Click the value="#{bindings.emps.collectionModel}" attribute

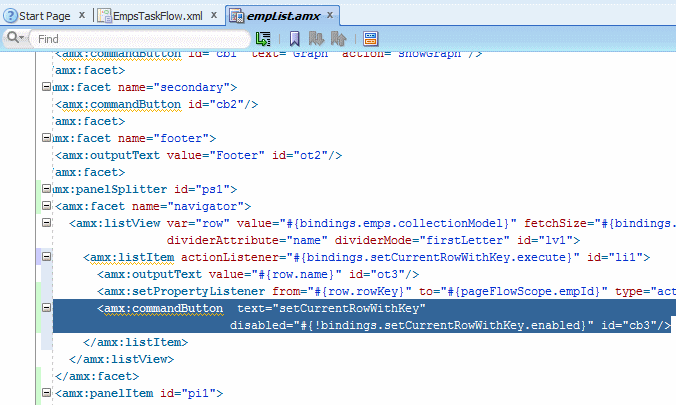tap(377, 223)
